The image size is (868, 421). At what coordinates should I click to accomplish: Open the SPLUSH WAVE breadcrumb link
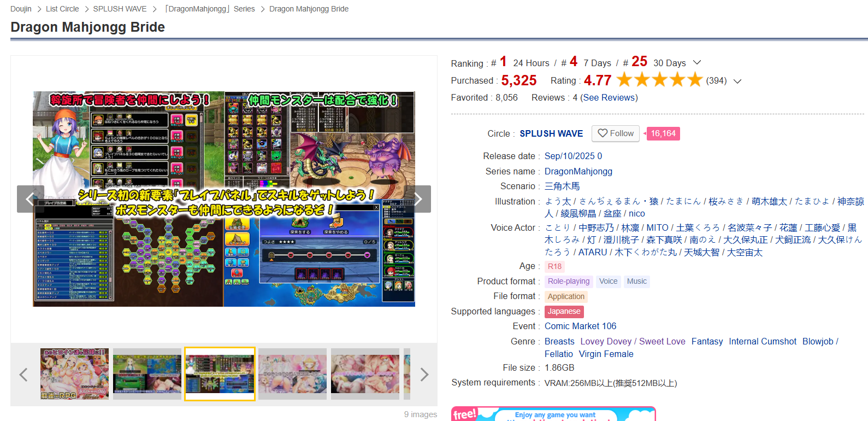[x=120, y=9]
